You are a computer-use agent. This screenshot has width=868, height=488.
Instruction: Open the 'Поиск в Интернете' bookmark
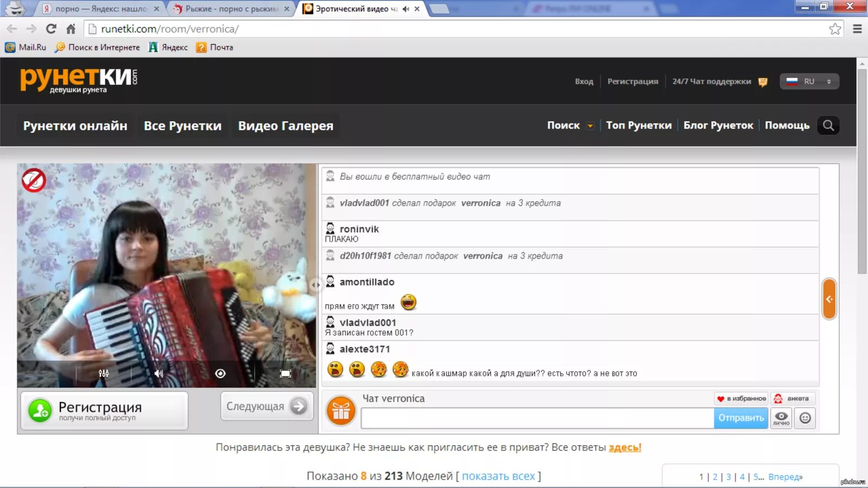(98, 47)
